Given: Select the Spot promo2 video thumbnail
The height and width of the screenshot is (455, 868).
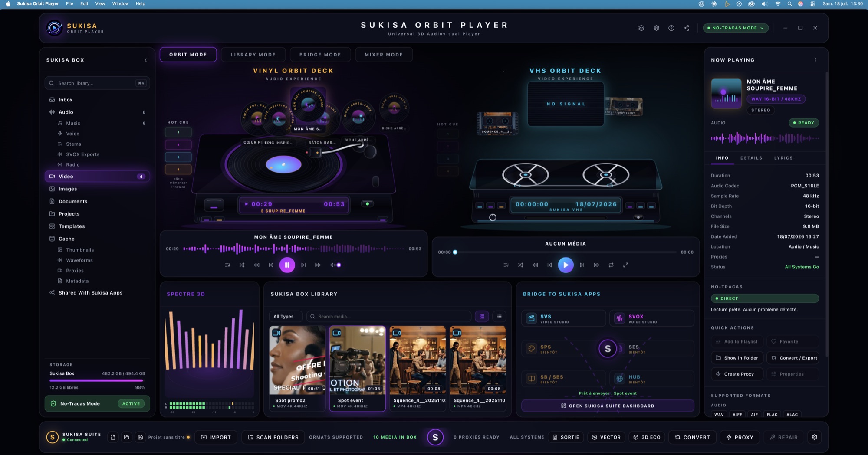Looking at the screenshot, I should point(297,369).
